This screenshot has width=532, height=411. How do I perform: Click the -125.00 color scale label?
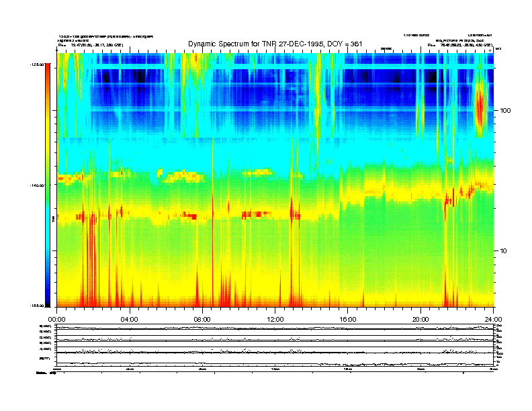pyautogui.click(x=37, y=64)
